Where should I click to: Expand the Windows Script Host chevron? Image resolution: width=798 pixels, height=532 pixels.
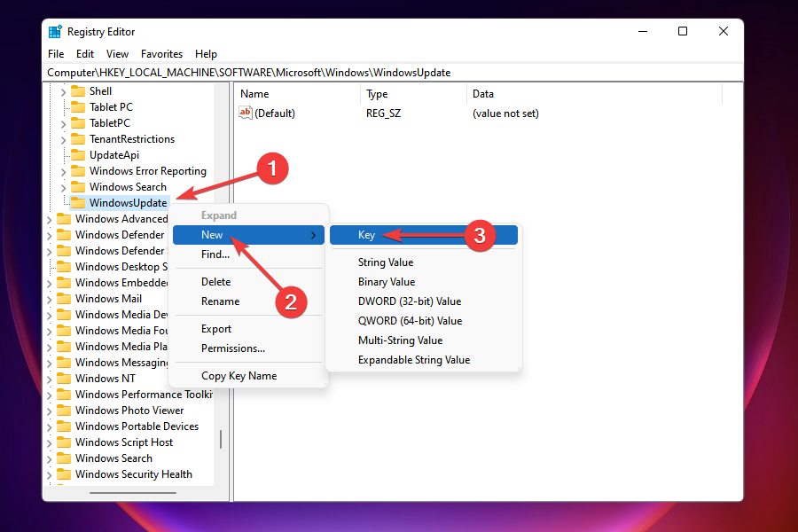click(x=50, y=443)
